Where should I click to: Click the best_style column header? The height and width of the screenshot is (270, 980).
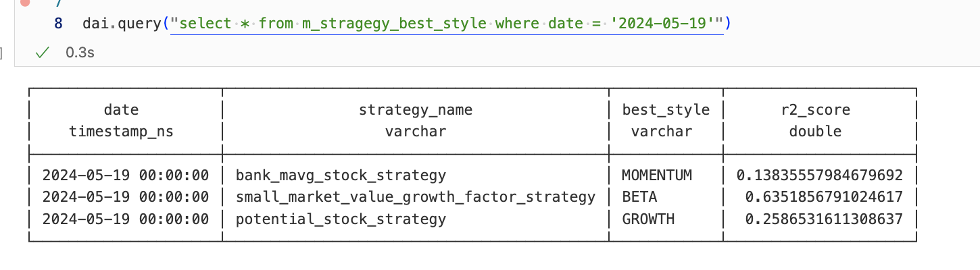666,109
